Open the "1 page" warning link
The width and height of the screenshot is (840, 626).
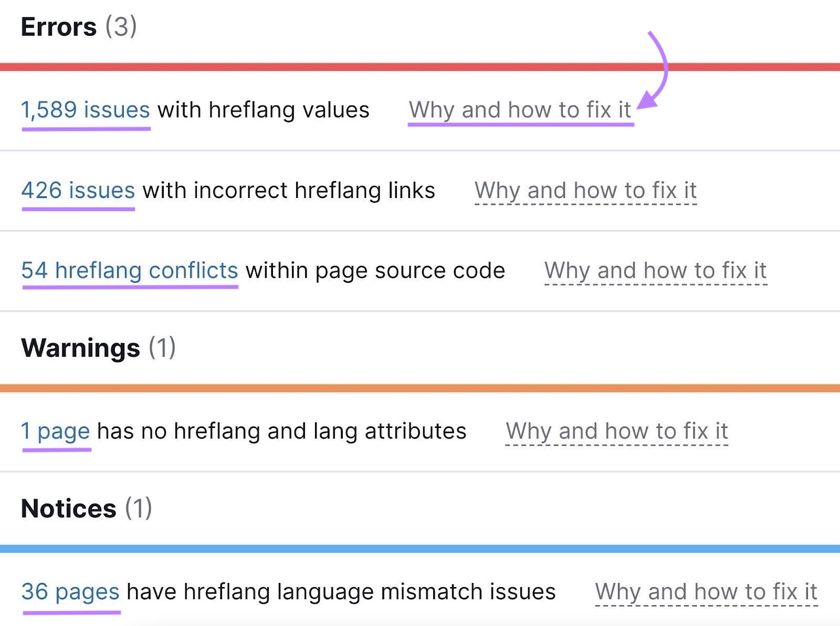coord(55,431)
